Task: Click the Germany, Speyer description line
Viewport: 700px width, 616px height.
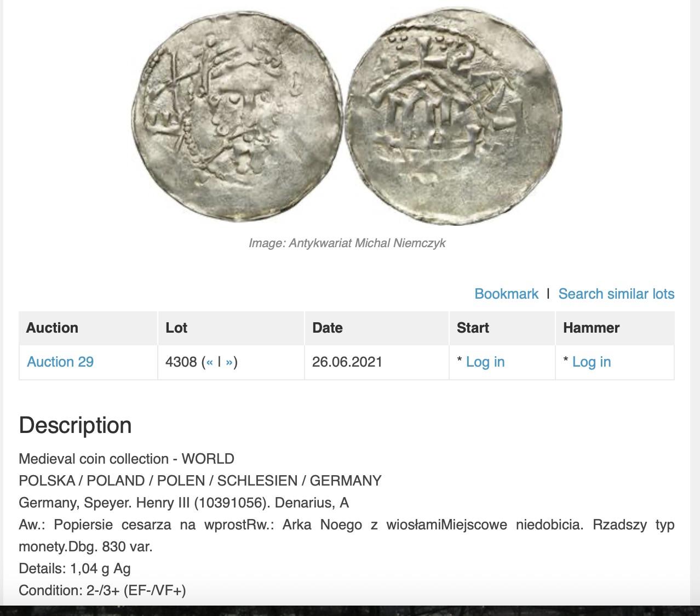Action: click(x=183, y=503)
